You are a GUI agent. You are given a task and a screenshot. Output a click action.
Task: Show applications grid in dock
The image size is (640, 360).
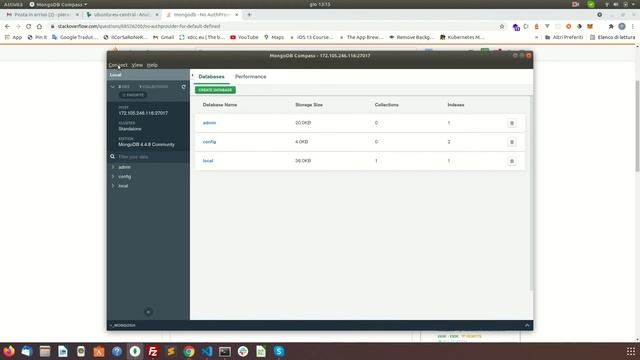(x=631, y=351)
